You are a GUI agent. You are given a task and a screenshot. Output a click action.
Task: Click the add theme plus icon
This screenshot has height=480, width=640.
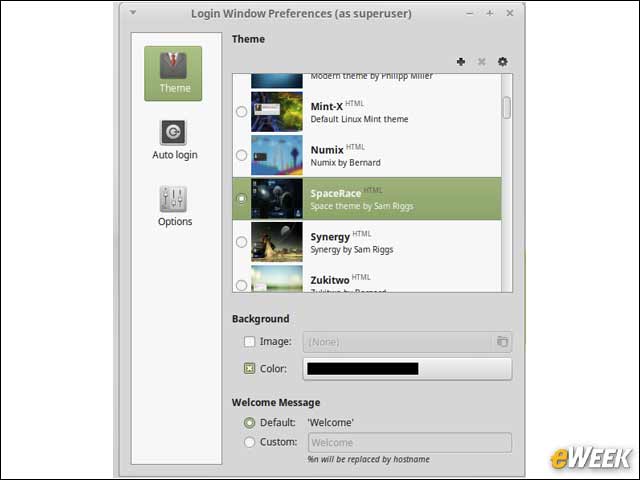click(461, 62)
